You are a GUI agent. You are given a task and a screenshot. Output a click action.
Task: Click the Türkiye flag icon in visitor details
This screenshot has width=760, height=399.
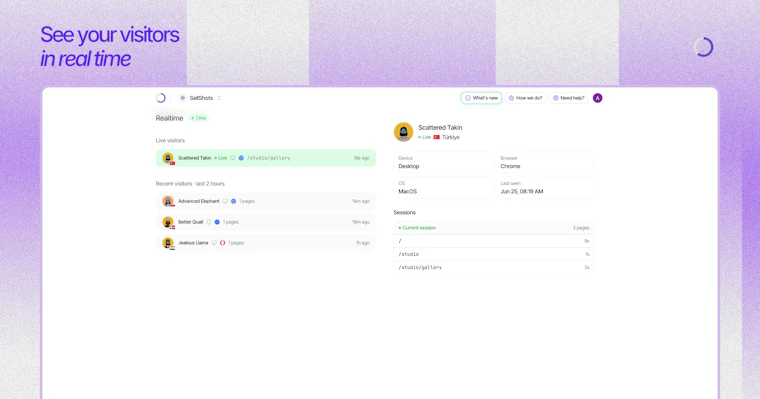pos(437,137)
